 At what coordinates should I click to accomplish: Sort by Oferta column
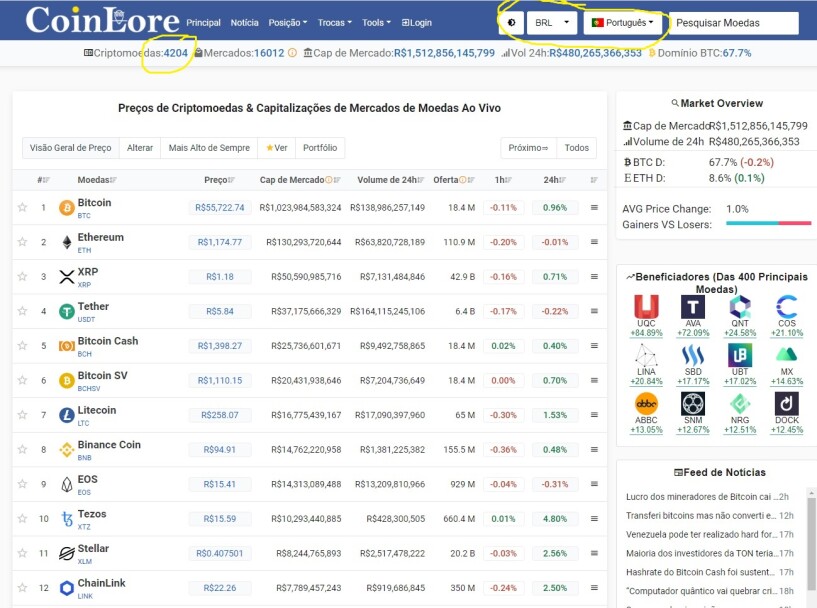[x=454, y=180]
